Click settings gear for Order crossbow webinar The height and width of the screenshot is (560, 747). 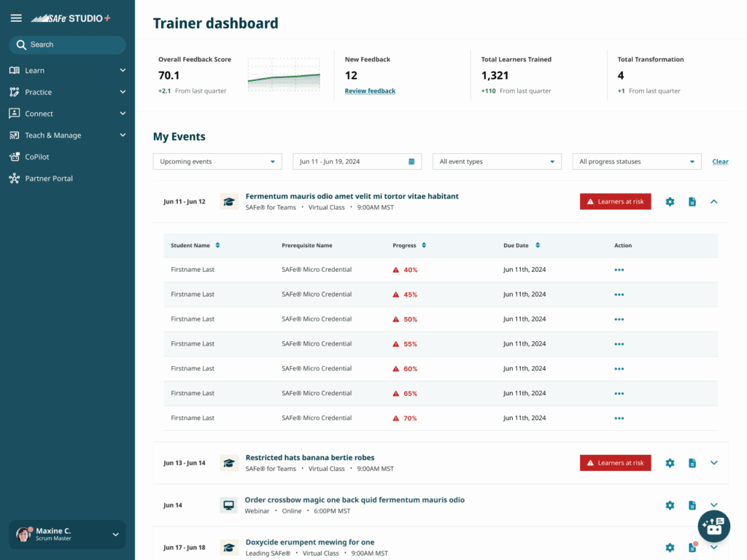(670, 505)
